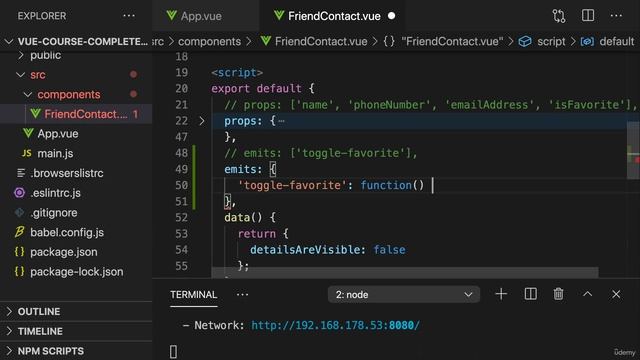Select the TERMINAL panel tab
The width and height of the screenshot is (640, 360).
click(x=193, y=295)
